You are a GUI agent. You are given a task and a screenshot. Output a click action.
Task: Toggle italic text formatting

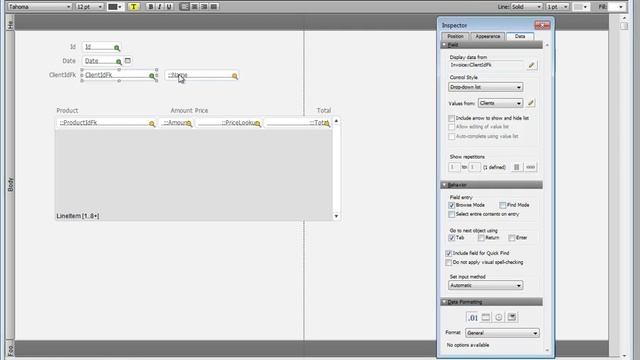pyautogui.click(x=160, y=7)
